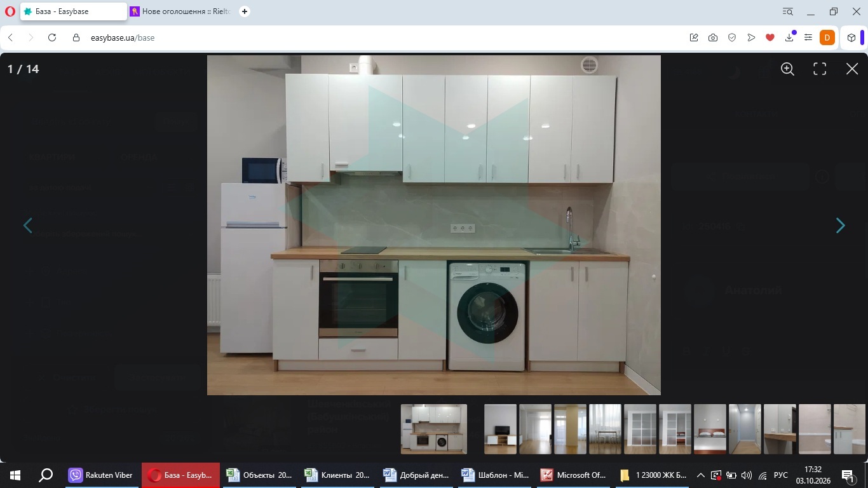Open the Шаблон Word document in taskbar
The image size is (868, 488).
[495, 475]
